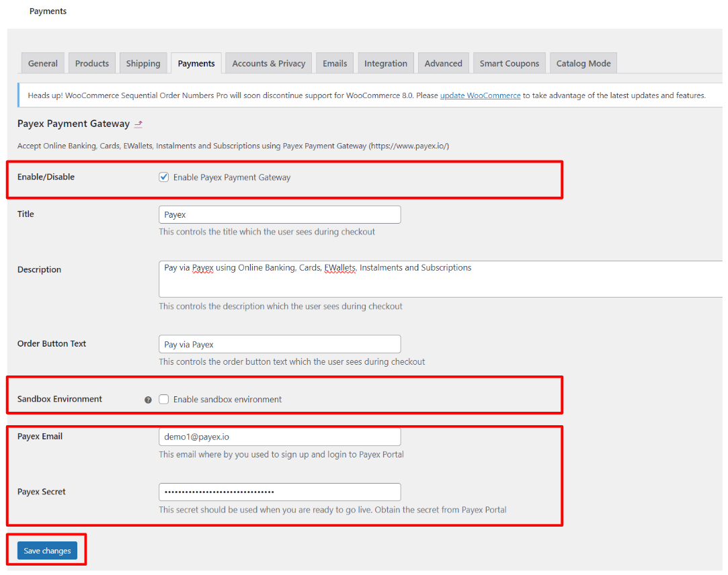Open the Smart Coupons tab
728x575 pixels.
tap(510, 64)
